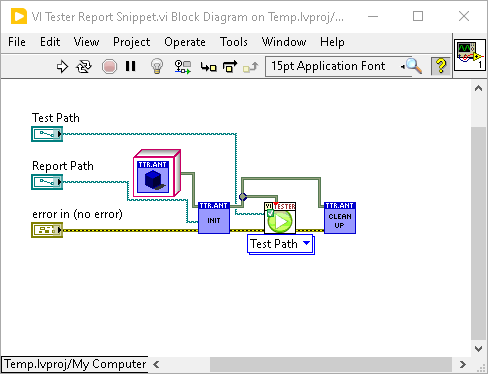488x374 pixels.
Task: Select the error in cluster terminal
Action: (47, 230)
